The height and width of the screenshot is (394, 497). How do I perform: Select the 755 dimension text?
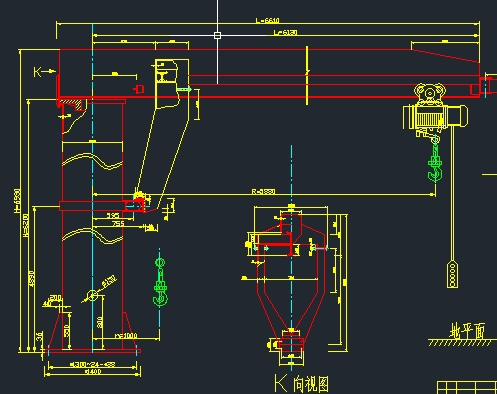click(118, 223)
